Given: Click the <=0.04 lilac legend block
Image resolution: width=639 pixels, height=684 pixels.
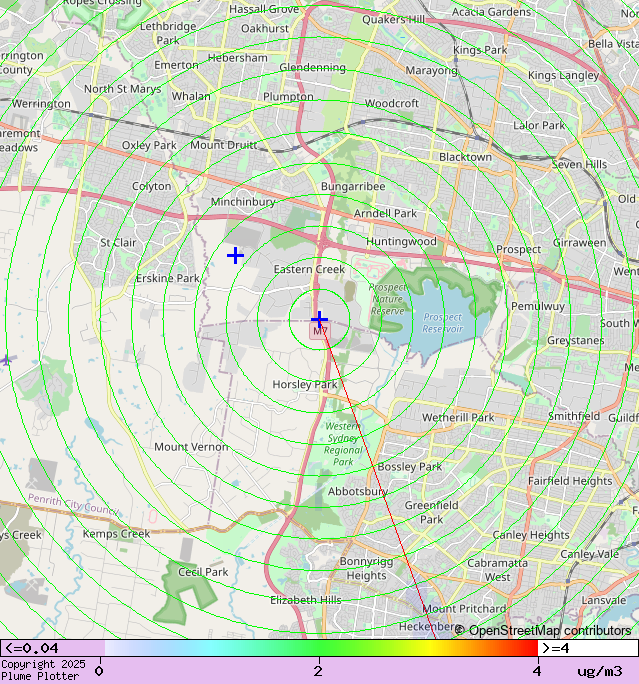Looking at the screenshot, I should [x=52, y=648].
